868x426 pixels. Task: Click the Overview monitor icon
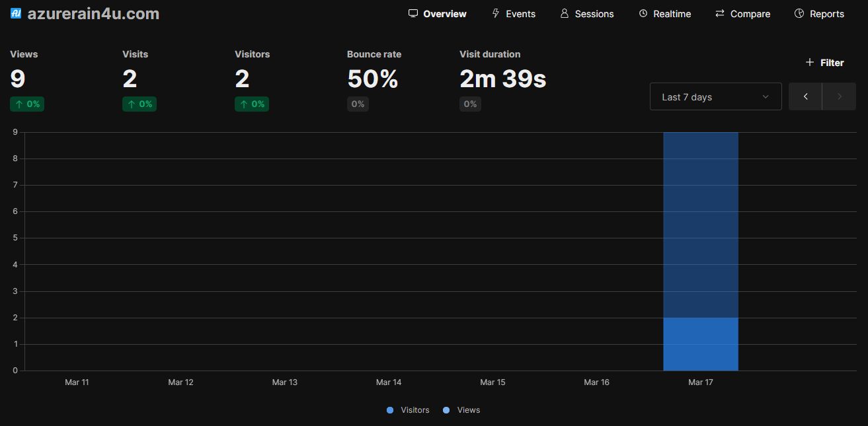pyautogui.click(x=413, y=13)
